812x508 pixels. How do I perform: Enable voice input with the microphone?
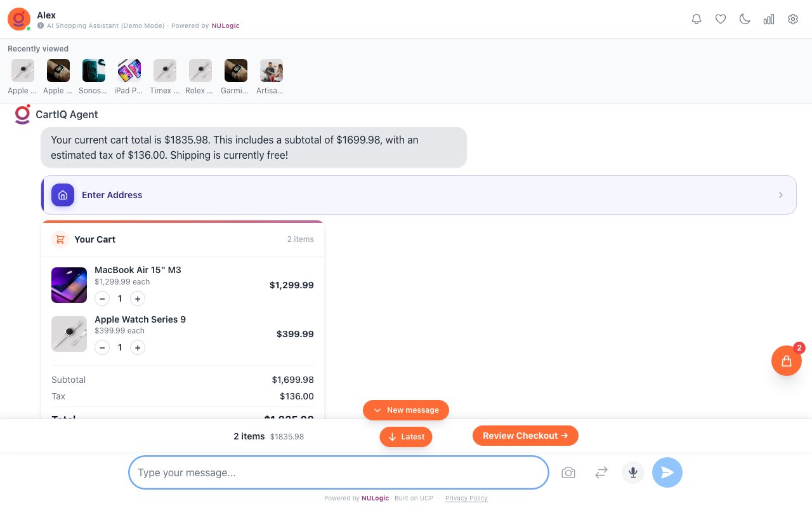[x=633, y=472]
